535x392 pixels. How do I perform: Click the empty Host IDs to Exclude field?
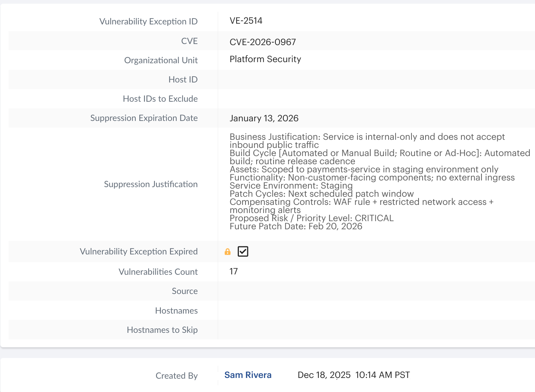376,99
